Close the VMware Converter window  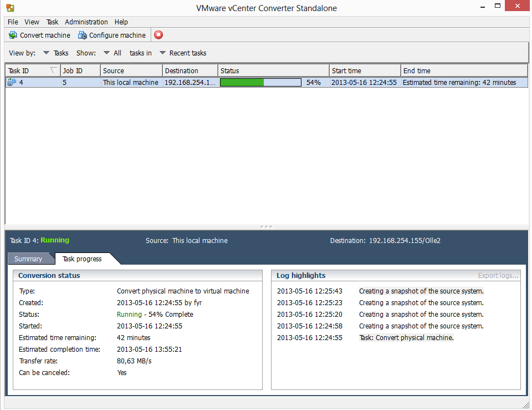point(517,6)
